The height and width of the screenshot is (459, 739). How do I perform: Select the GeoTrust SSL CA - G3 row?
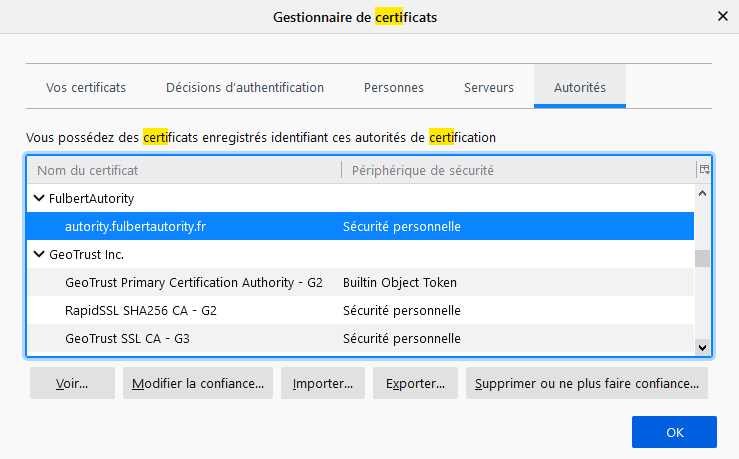coord(127,339)
